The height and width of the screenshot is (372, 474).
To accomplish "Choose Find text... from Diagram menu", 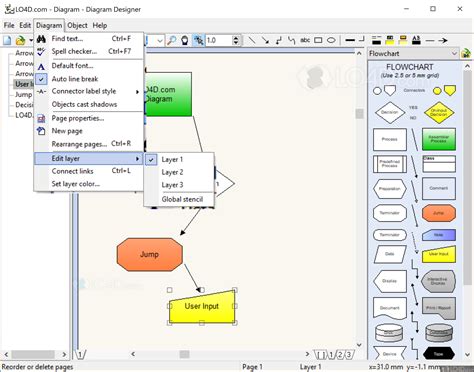I will (x=89, y=39).
